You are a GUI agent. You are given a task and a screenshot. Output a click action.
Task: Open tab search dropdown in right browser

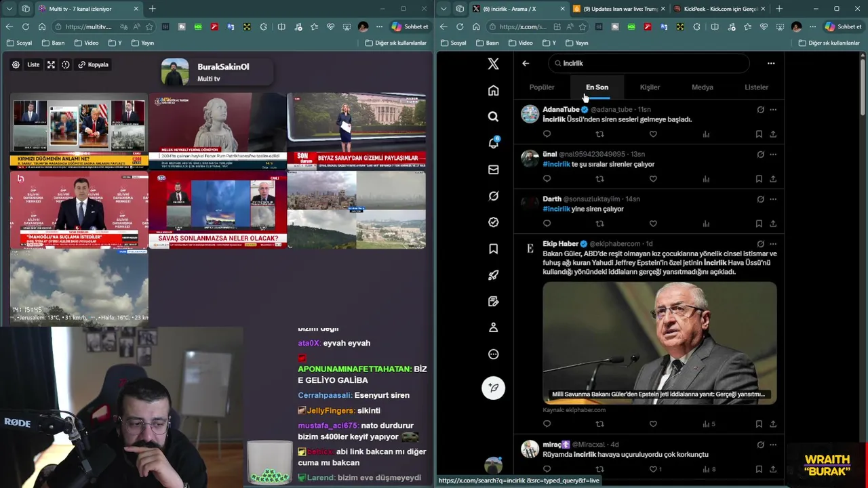pos(443,9)
